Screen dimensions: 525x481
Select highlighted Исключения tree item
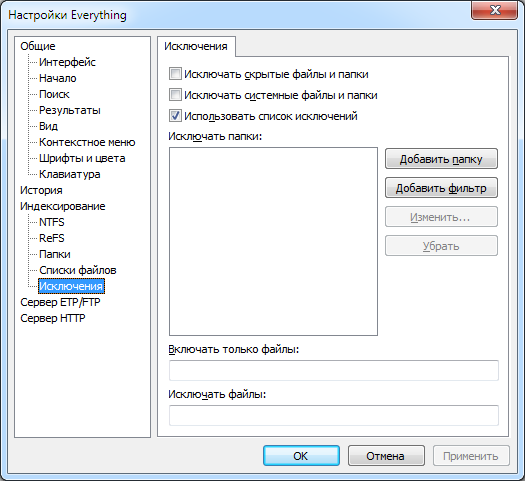(71, 287)
